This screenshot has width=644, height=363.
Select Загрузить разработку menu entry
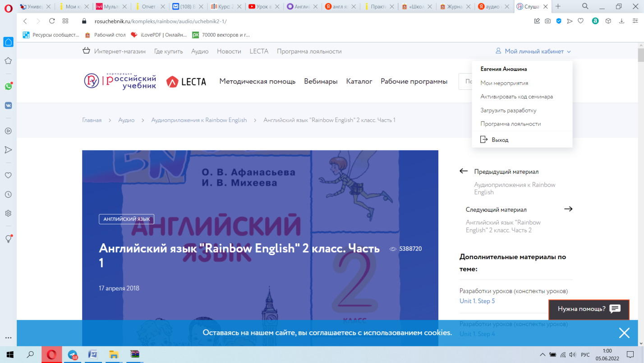point(508,110)
